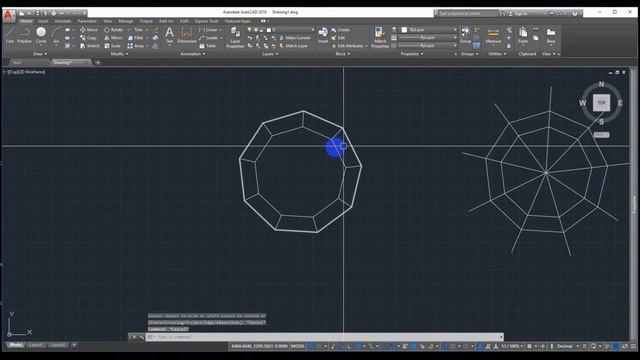
Task: Expand the Block panel
Action: (x=342, y=54)
